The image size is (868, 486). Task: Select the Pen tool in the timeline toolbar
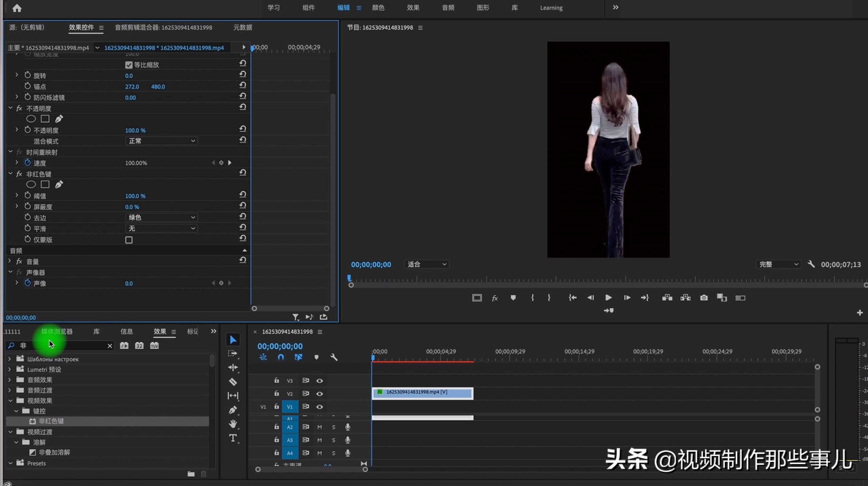(233, 410)
